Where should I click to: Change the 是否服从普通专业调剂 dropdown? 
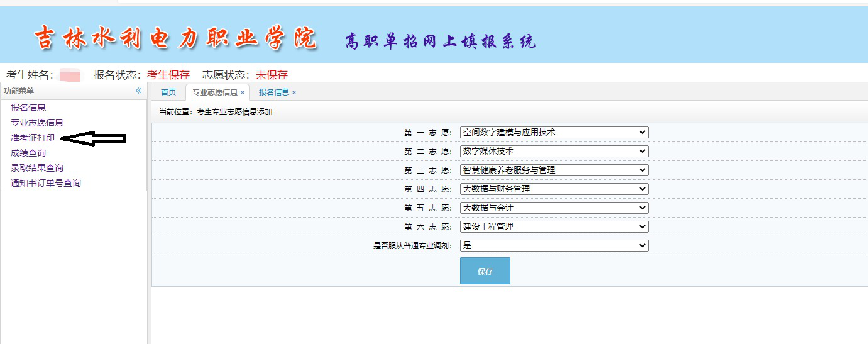pos(554,245)
